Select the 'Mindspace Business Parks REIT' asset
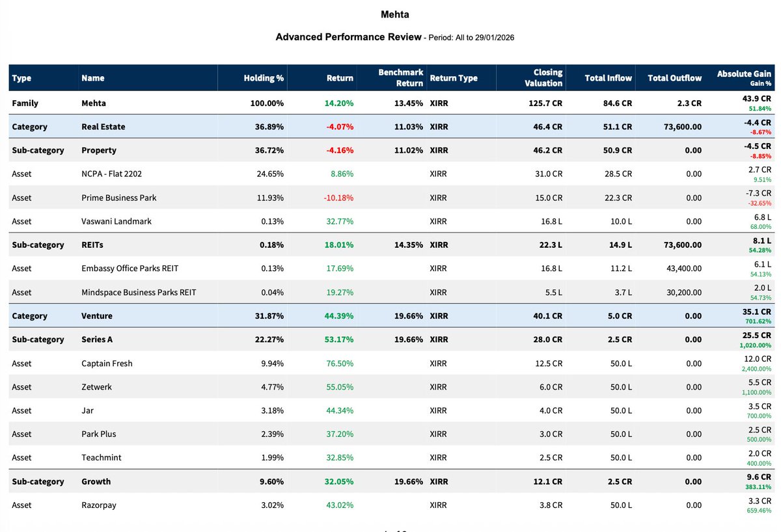This screenshot has height=532, width=781. tap(139, 293)
